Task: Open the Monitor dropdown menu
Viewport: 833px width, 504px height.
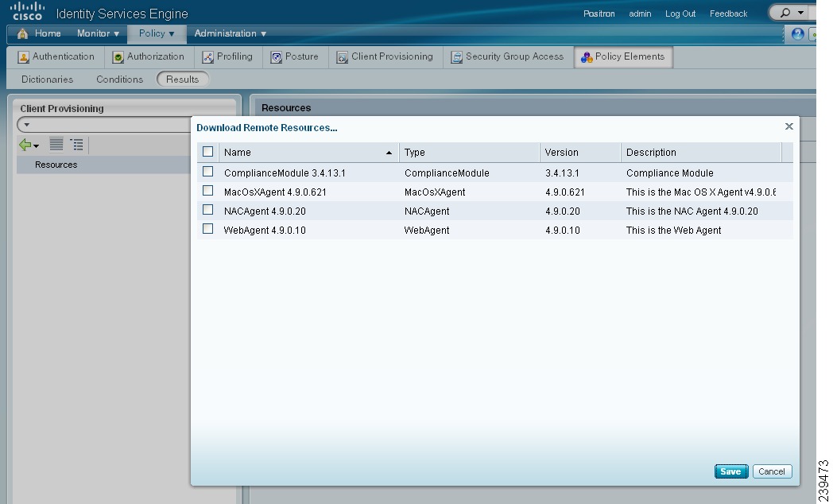Action: click(98, 33)
